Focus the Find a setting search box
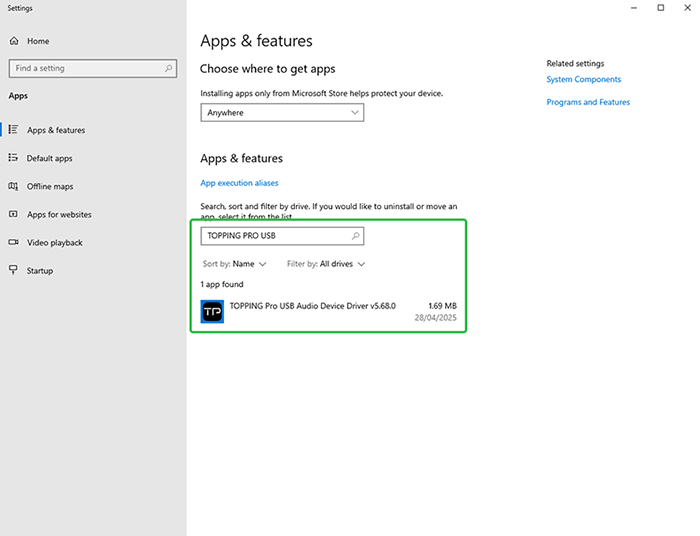 pos(92,68)
